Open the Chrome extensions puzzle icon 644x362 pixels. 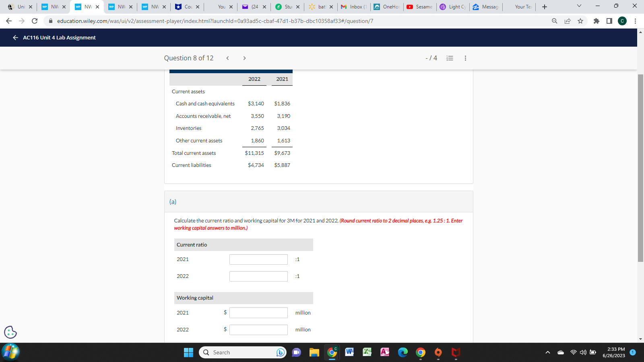coord(597,21)
